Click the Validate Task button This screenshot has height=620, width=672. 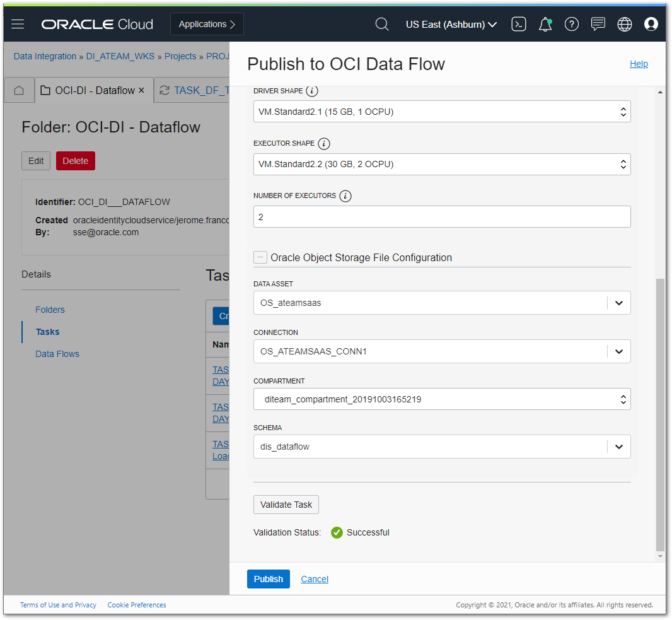[286, 504]
